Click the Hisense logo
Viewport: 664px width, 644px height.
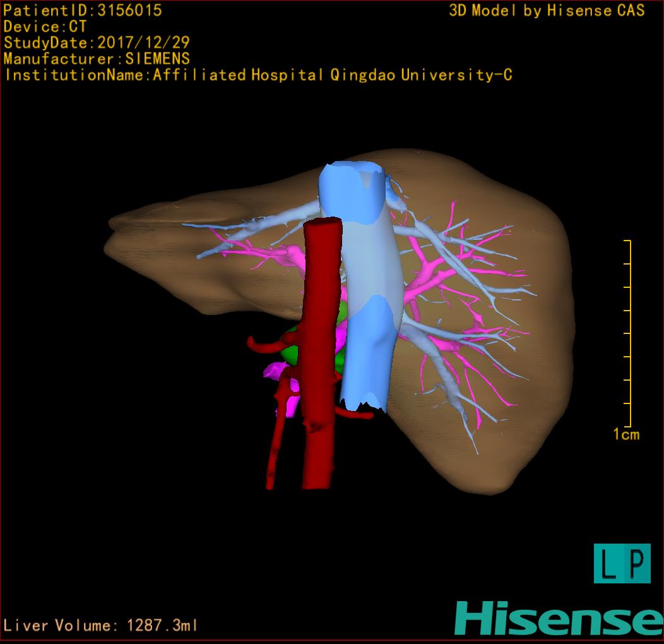coord(559,618)
